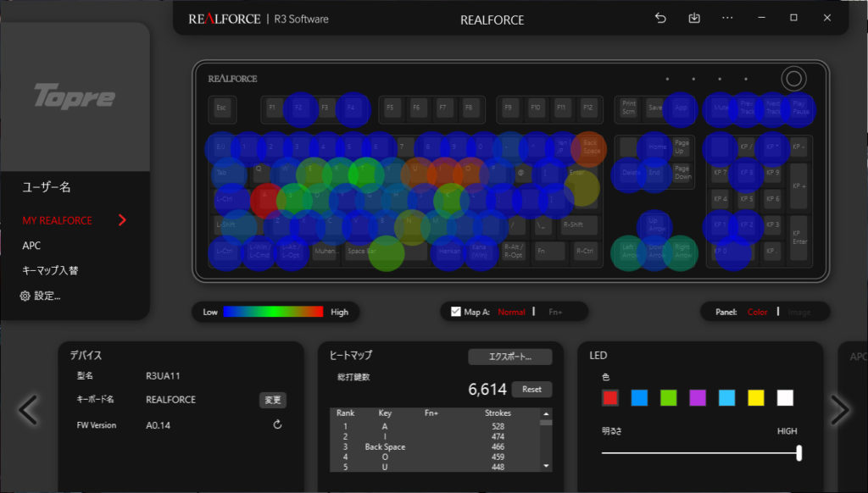
Task: Click the エクスポート... button
Action: click(509, 357)
